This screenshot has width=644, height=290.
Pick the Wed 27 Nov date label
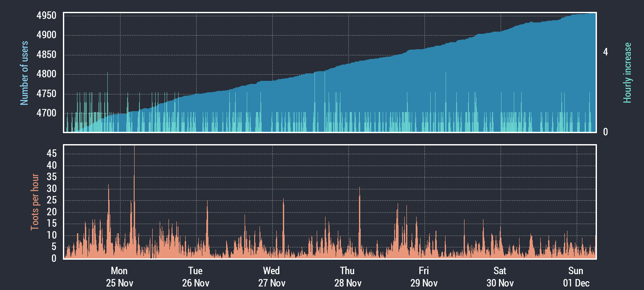(271, 277)
